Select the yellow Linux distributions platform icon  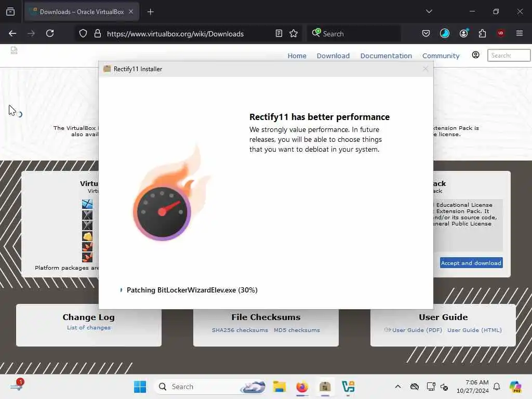coord(87,236)
